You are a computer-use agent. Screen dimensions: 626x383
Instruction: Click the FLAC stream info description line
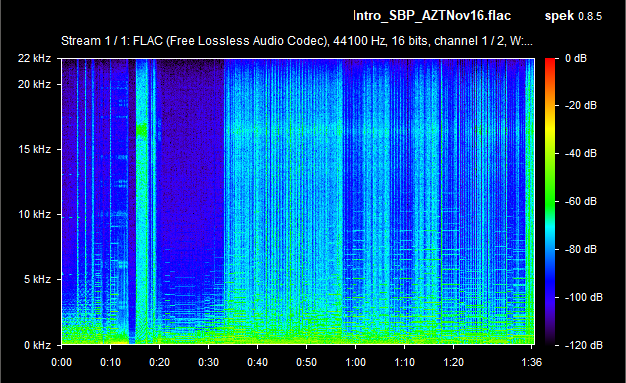297,41
